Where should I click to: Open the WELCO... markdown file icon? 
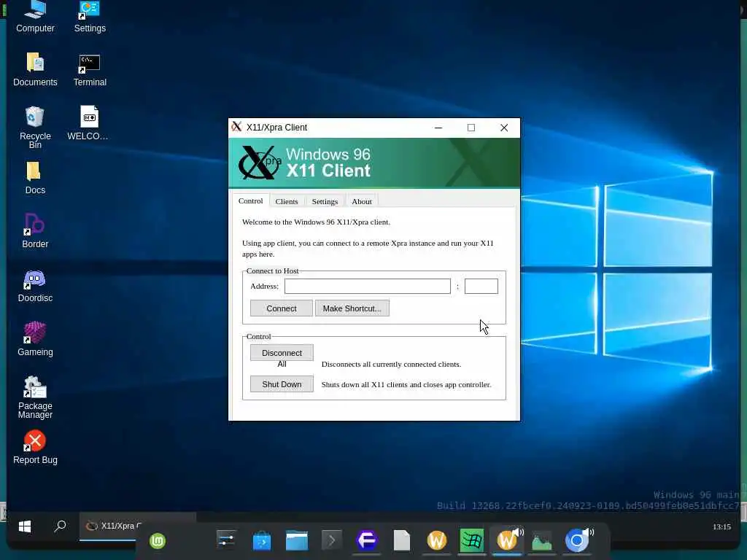[x=89, y=123]
